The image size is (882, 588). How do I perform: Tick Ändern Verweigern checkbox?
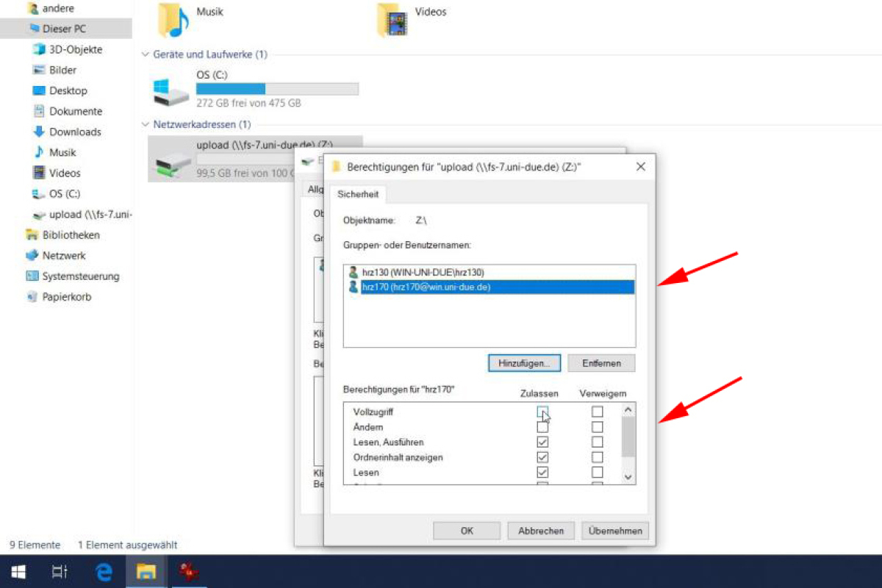coord(598,427)
